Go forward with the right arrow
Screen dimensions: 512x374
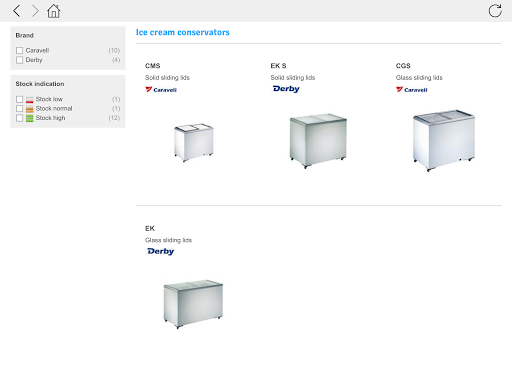[35, 11]
